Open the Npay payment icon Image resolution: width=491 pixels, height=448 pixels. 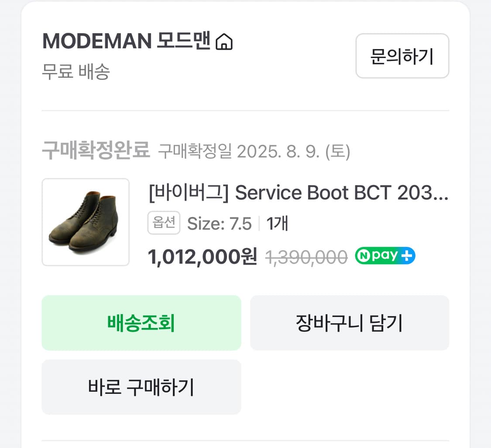(x=384, y=256)
